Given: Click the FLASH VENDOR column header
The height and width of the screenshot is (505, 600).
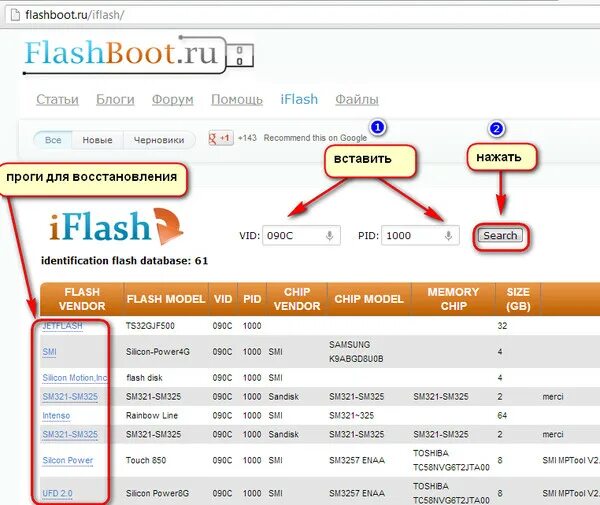Looking at the screenshot, I should pyautogui.click(x=82, y=299).
